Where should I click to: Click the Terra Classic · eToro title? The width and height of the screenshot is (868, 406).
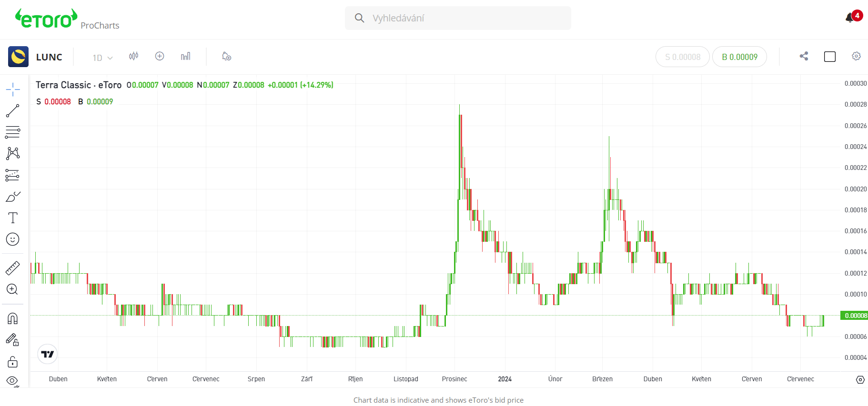tap(79, 85)
